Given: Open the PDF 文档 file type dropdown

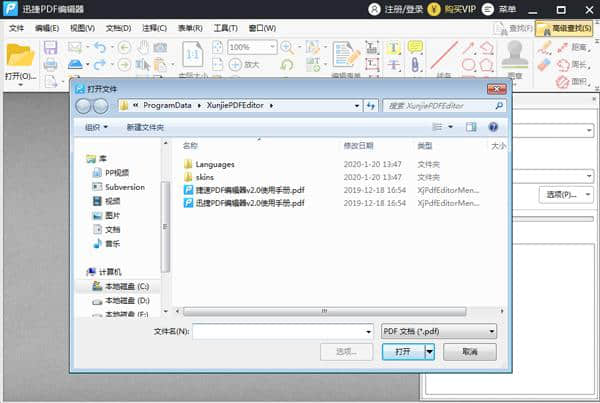Looking at the screenshot, I should tap(439, 331).
